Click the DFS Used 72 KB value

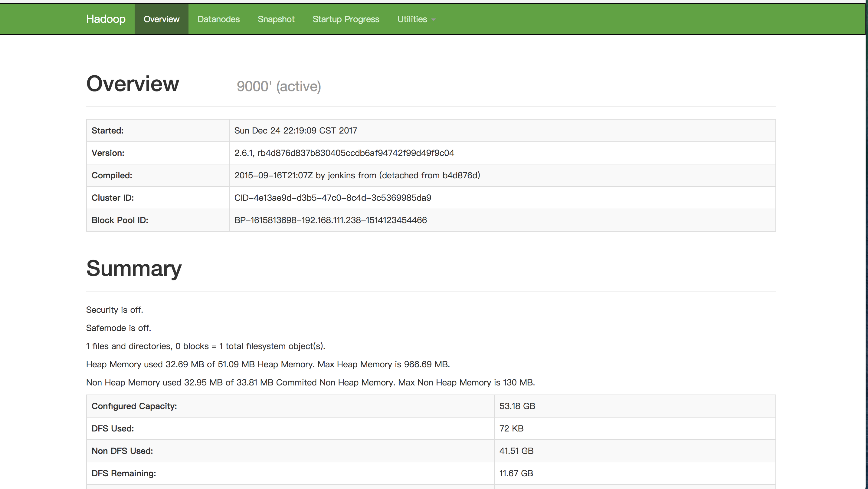point(511,428)
